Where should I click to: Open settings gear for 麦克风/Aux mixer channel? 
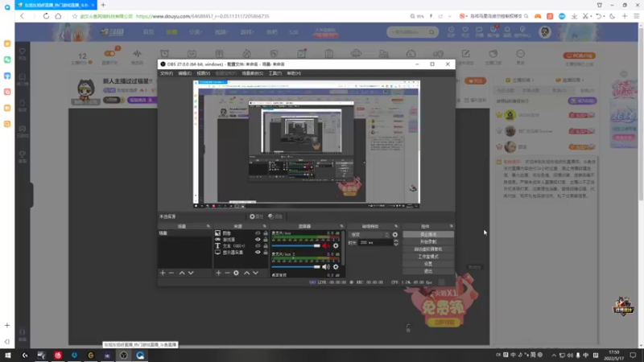tap(336, 246)
